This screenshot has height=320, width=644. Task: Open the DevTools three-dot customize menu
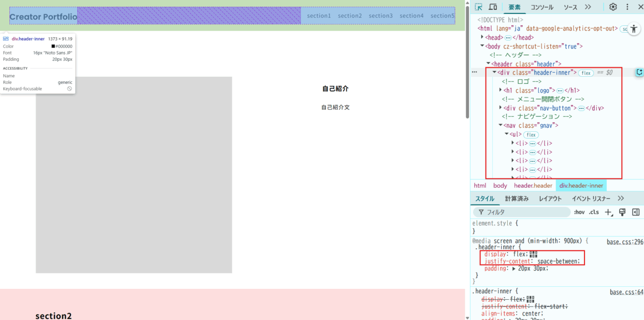tap(627, 7)
